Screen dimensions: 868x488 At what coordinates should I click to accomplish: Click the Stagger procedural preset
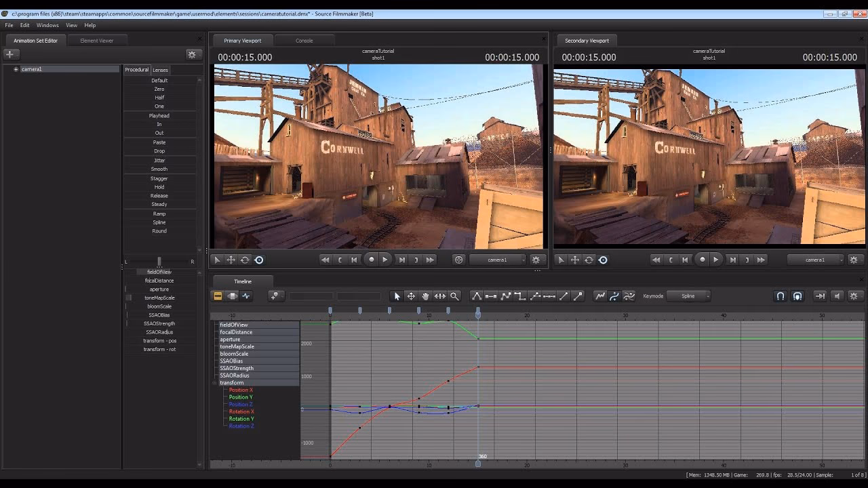(159, 179)
